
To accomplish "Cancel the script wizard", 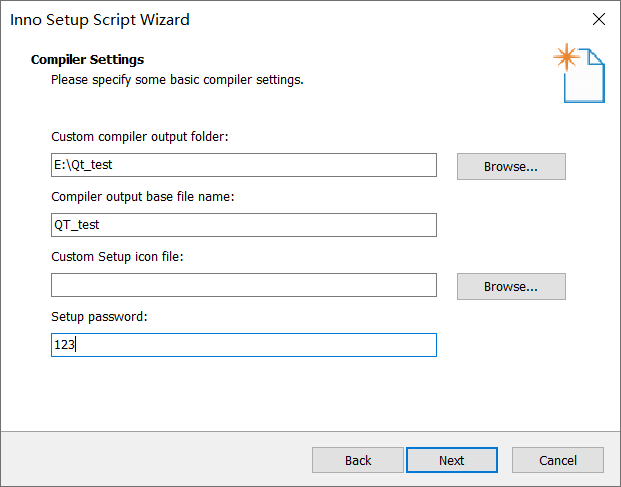I will click(x=558, y=460).
